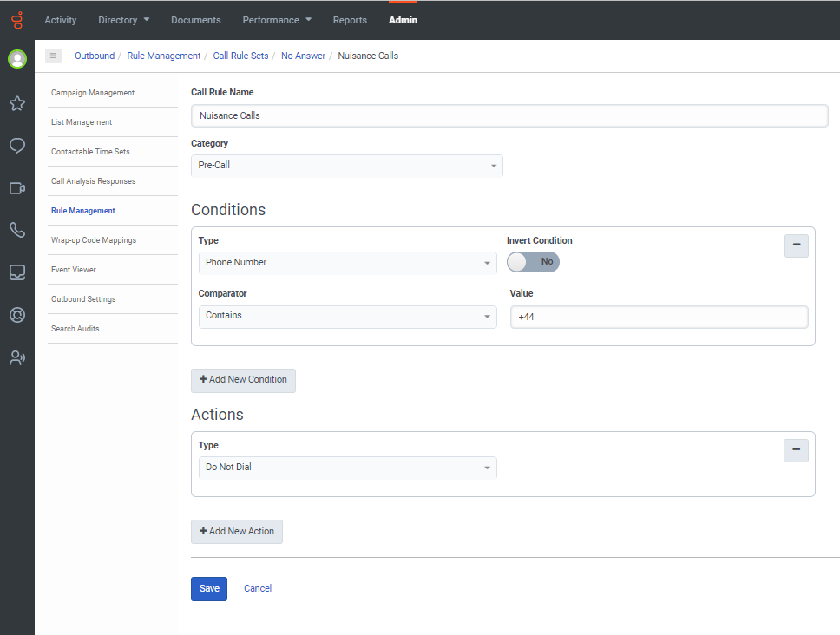The image size is (840, 635).
Task: Open the phone calls icon
Action: coord(17,230)
